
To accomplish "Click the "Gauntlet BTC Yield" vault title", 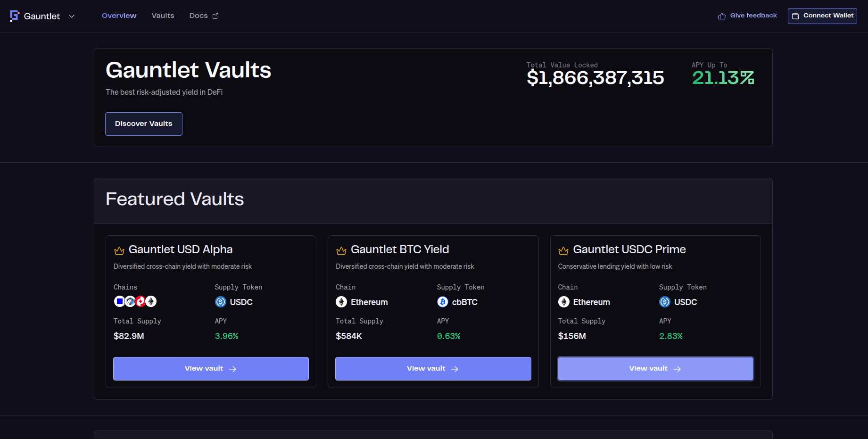I will point(400,249).
